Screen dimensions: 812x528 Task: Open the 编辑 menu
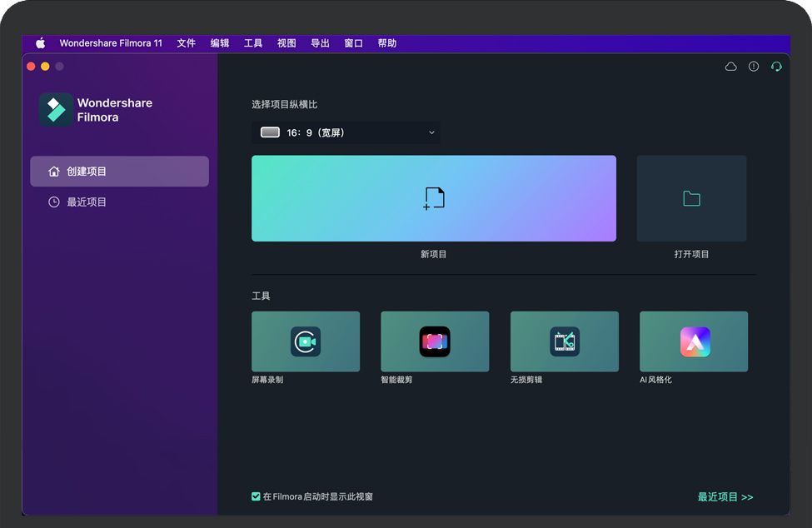[220, 43]
